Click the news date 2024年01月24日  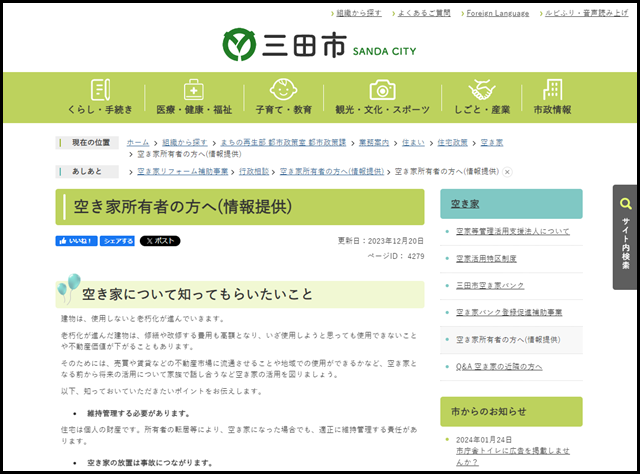pyautogui.click(x=484, y=440)
